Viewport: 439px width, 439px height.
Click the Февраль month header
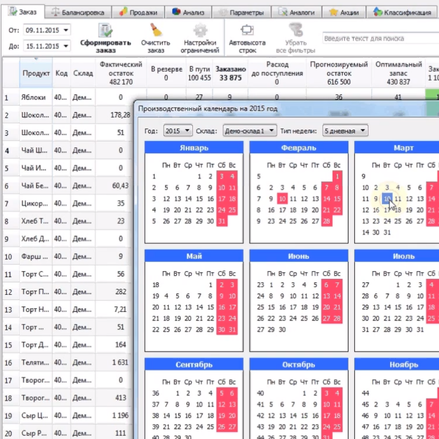[299, 148]
